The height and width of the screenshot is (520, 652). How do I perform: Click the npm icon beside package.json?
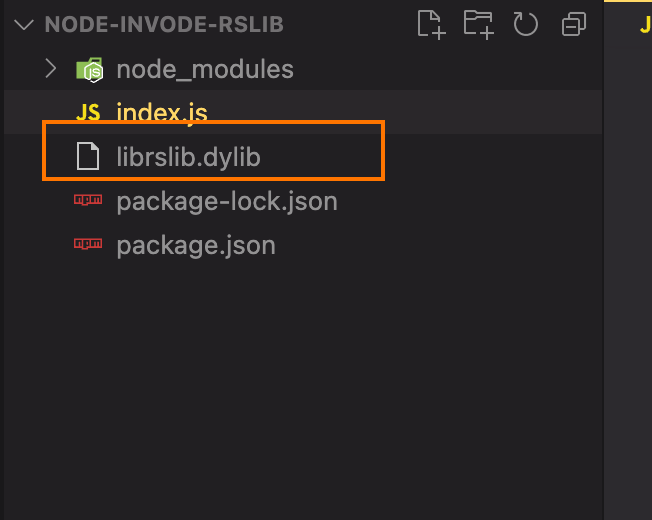pos(88,244)
